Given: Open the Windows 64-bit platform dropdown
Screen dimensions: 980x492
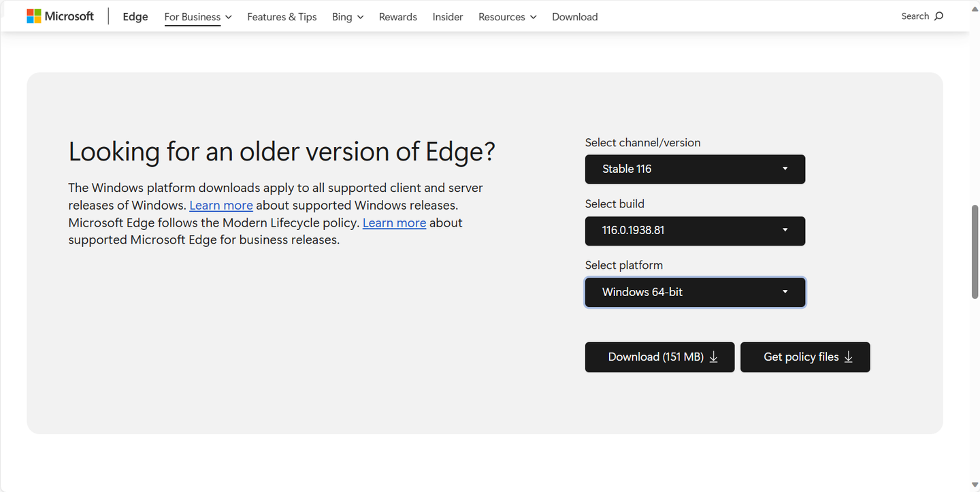Looking at the screenshot, I should 695,293.
